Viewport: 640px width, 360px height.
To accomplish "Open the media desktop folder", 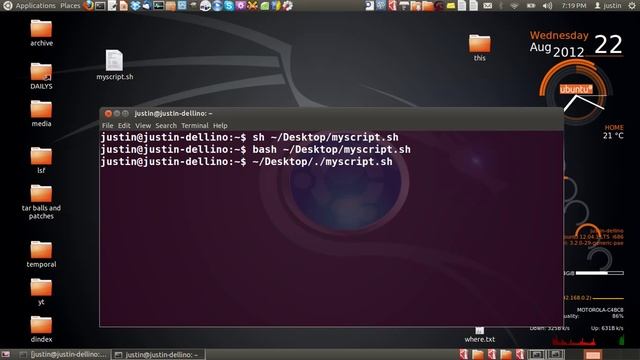I will point(41,113).
